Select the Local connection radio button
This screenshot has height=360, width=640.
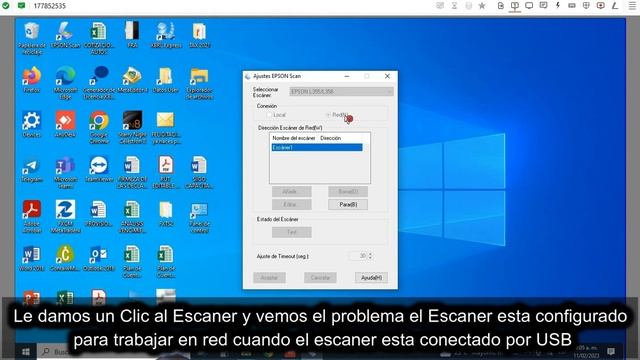[x=269, y=115]
